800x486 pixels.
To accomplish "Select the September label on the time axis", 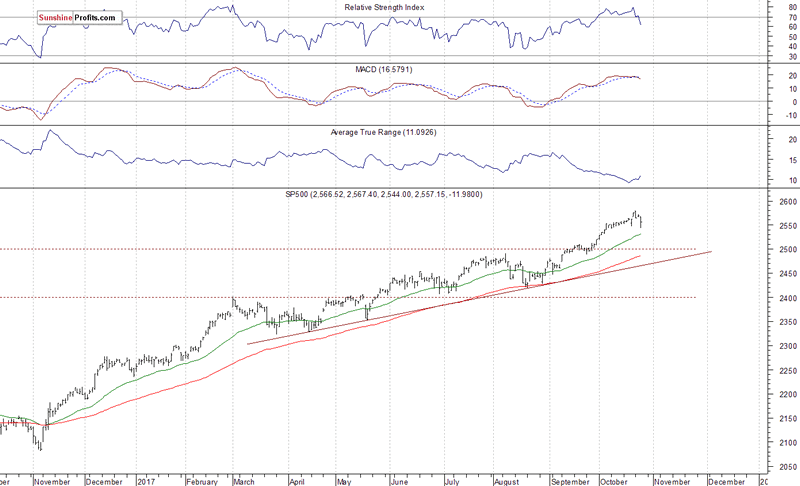I will [569, 479].
